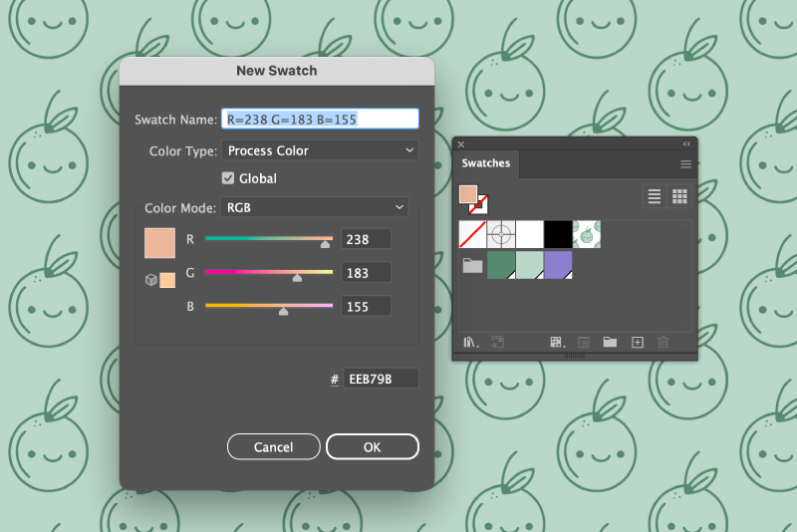Close the Swatches panel

coord(461,144)
